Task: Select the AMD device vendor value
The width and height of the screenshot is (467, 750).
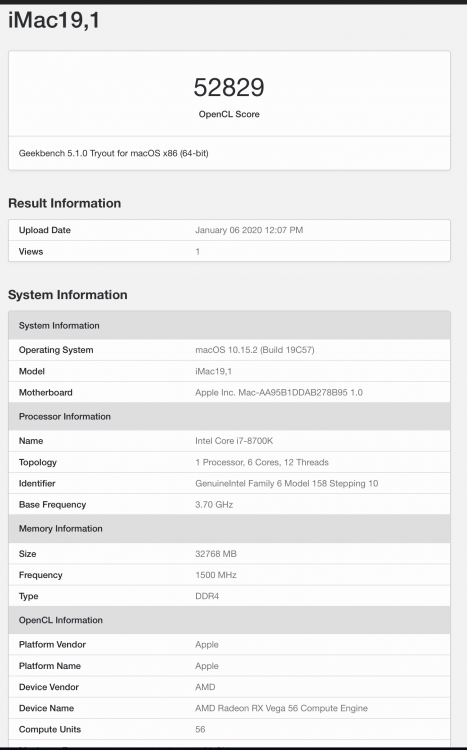Action: tap(205, 687)
